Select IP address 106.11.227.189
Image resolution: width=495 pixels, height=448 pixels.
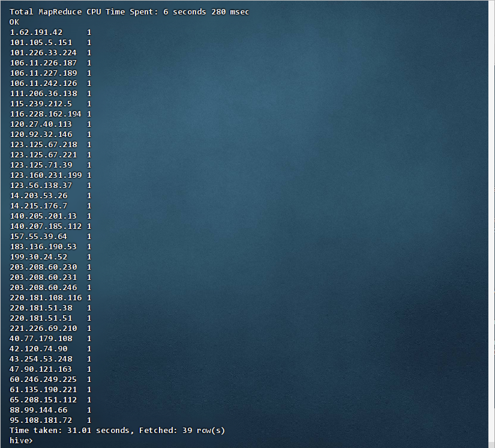(x=44, y=73)
